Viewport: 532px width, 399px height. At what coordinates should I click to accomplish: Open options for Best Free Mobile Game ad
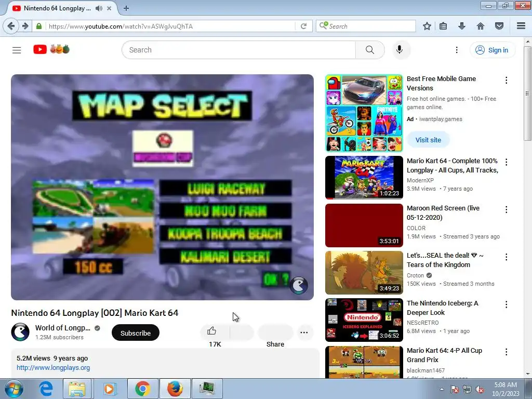pyautogui.click(x=506, y=80)
